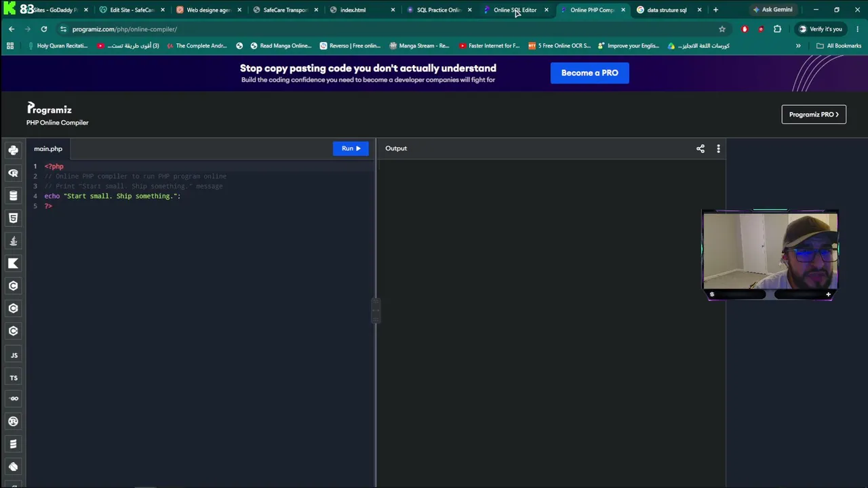Open the Programiz PRO link
This screenshot has width=868, height=488.
[x=814, y=115]
